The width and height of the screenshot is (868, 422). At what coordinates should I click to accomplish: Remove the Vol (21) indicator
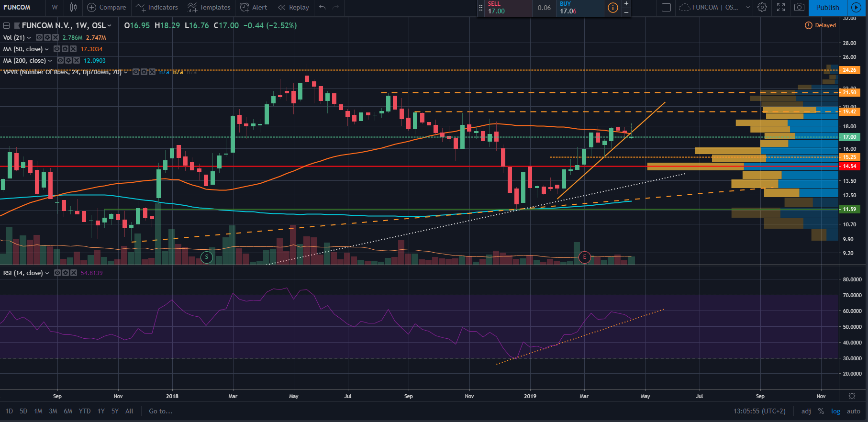[56, 37]
